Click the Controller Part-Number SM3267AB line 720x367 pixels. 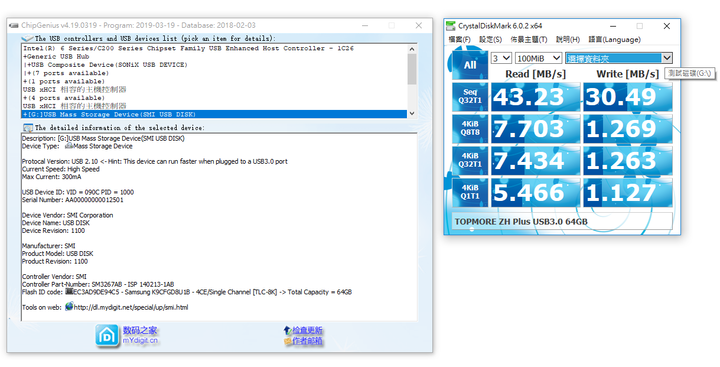(x=98, y=284)
